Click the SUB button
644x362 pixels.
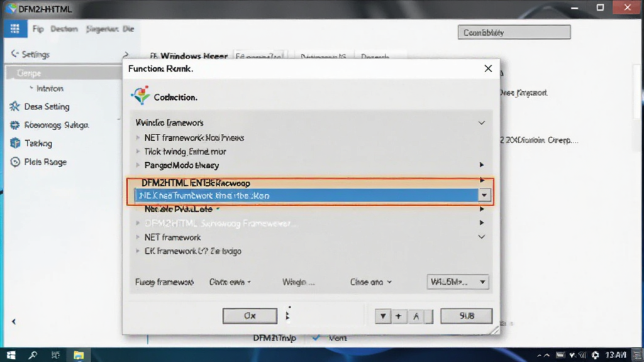[x=467, y=316]
